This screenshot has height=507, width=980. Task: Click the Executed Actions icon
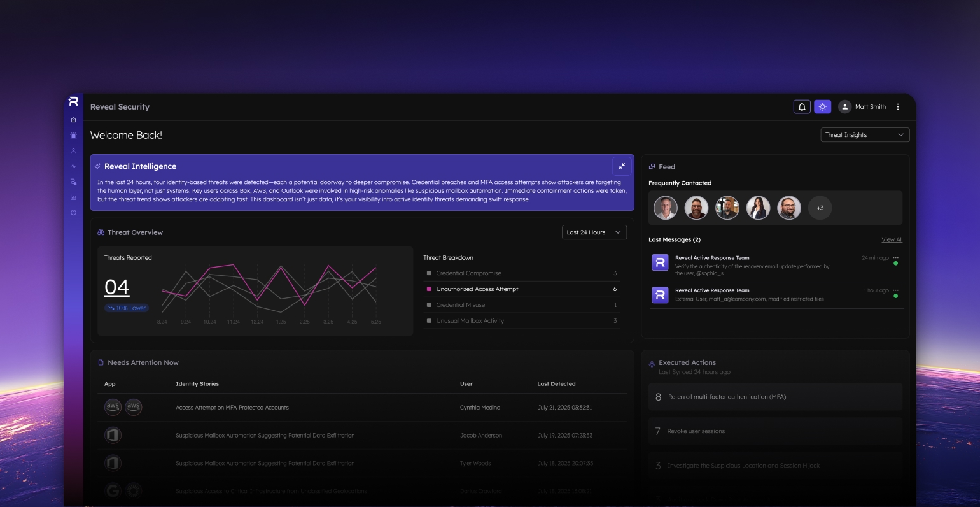tap(652, 364)
